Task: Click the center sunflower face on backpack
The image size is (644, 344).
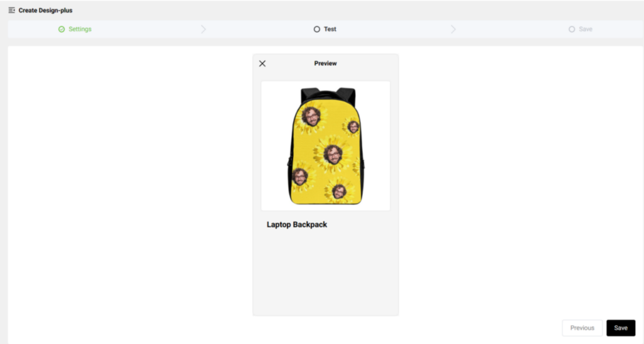Action: click(333, 155)
